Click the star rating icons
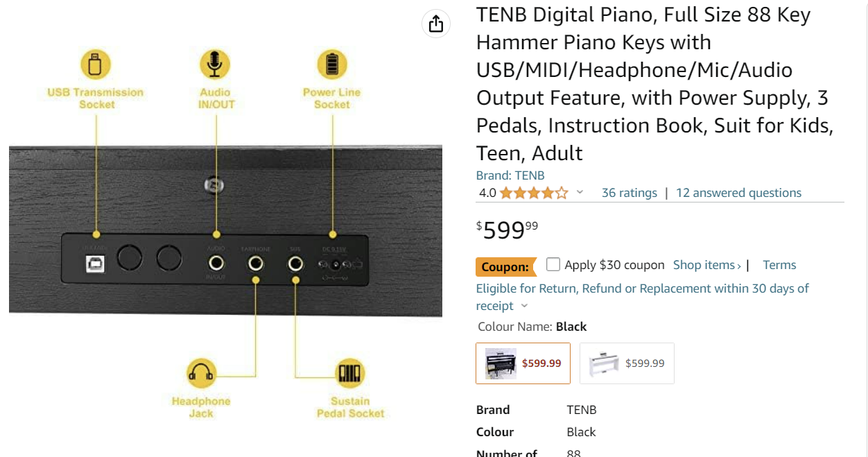This screenshot has width=868, height=457. click(x=534, y=193)
